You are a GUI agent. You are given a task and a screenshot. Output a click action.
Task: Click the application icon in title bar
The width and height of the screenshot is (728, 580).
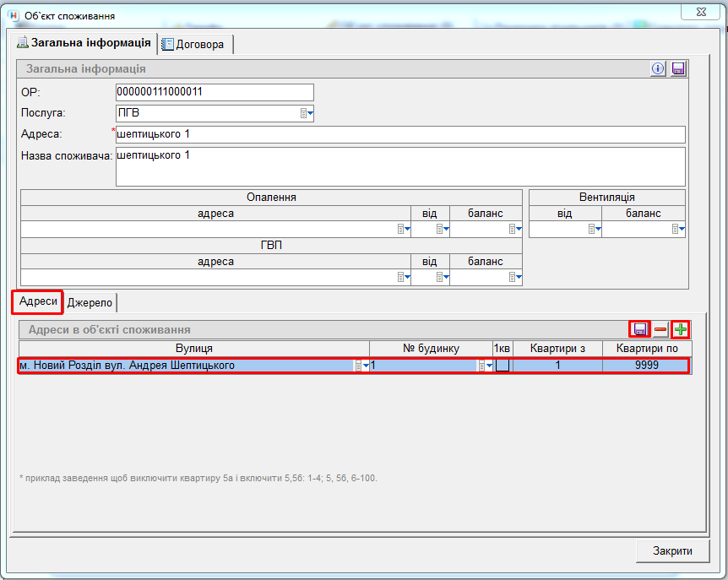coord(14,15)
